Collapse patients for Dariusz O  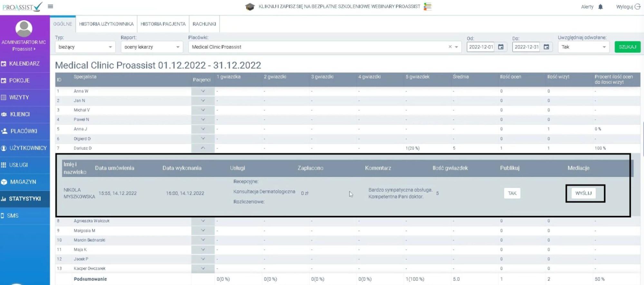[203, 148]
